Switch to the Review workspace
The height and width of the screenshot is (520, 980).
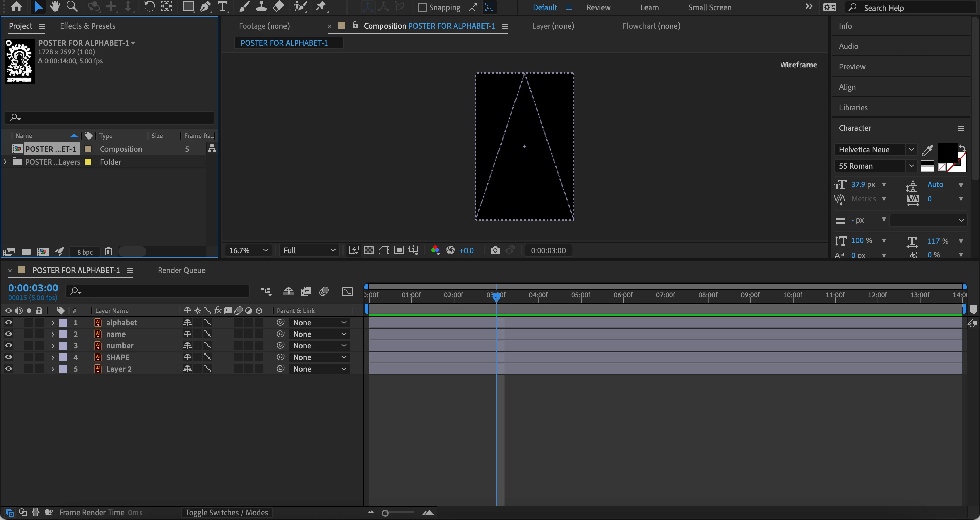(x=598, y=7)
